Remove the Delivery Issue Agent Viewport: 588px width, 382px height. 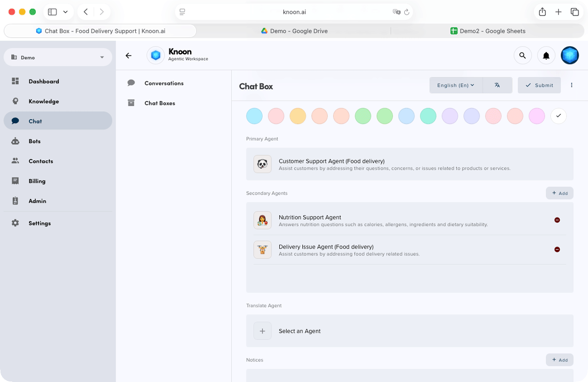pos(557,249)
